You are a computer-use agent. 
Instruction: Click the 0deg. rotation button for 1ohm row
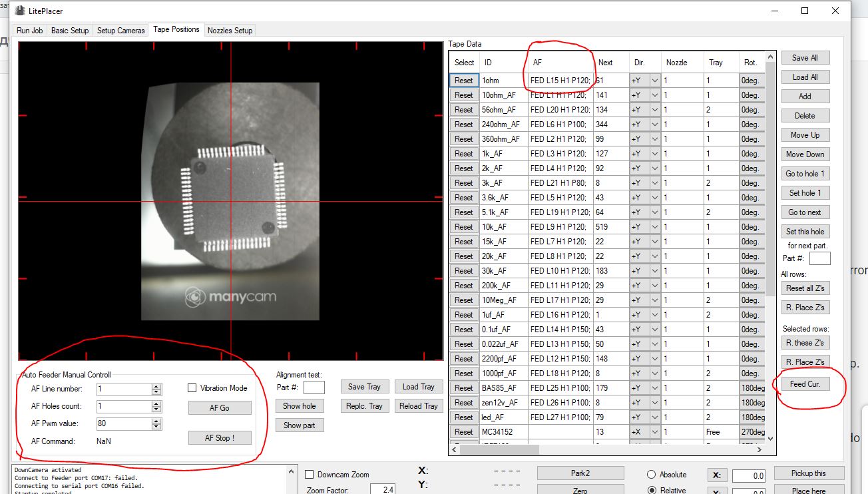coord(752,81)
